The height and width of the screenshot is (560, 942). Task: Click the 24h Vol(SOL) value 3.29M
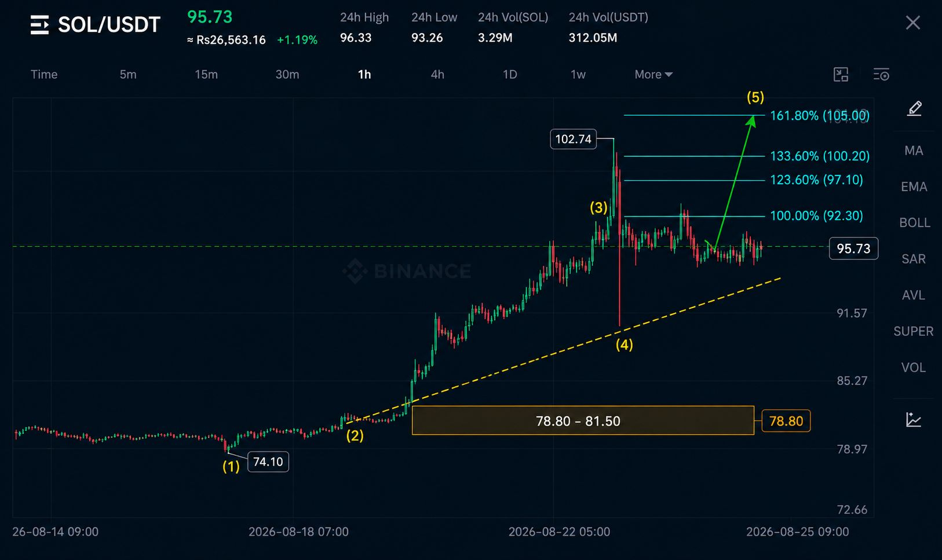[495, 38]
